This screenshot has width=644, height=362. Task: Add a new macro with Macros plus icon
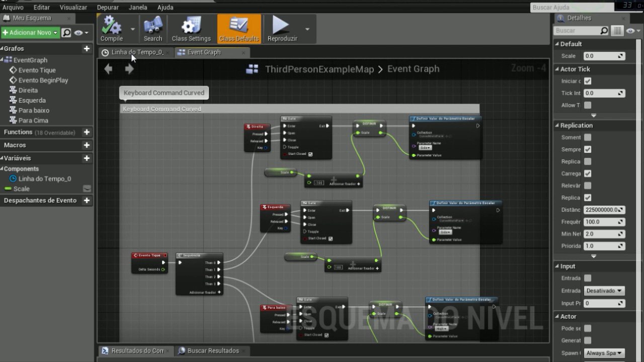coord(87,145)
